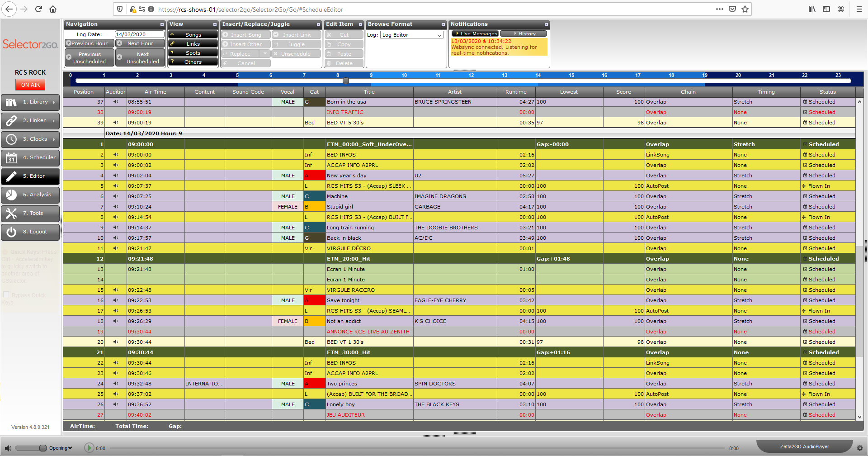Open the Opening dropdown in audio player

pyautogui.click(x=61, y=448)
